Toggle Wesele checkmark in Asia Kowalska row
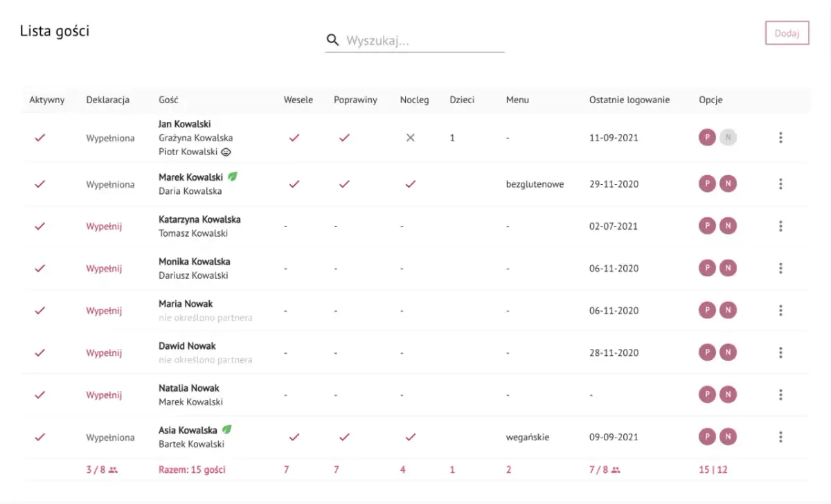 (294, 437)
